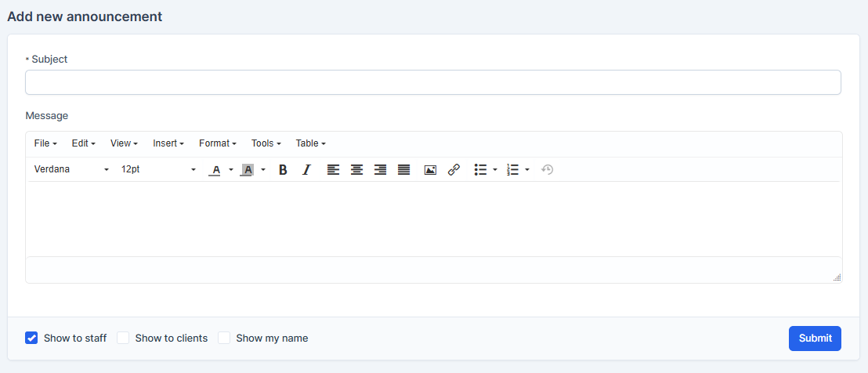868x373 pixels.
Task: Open the Verdana font family dropdown
Action: point(71,169)
